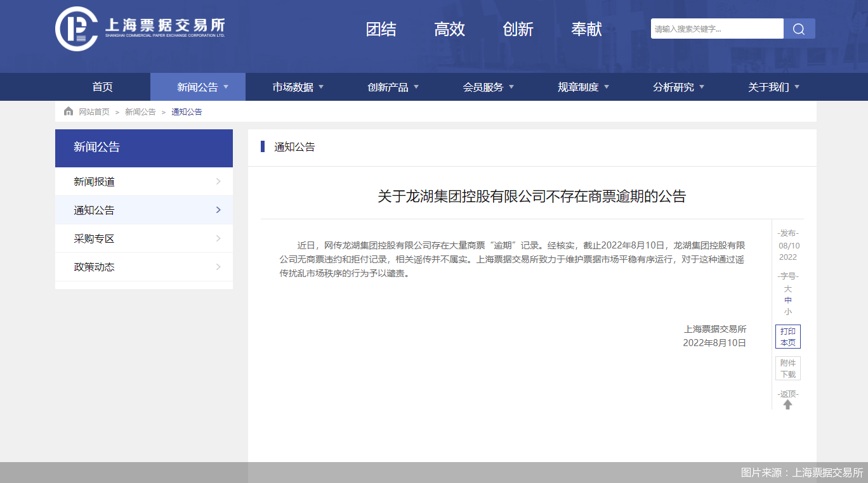Click the 奉献 slogan text in the header

[x=587, y=29]
